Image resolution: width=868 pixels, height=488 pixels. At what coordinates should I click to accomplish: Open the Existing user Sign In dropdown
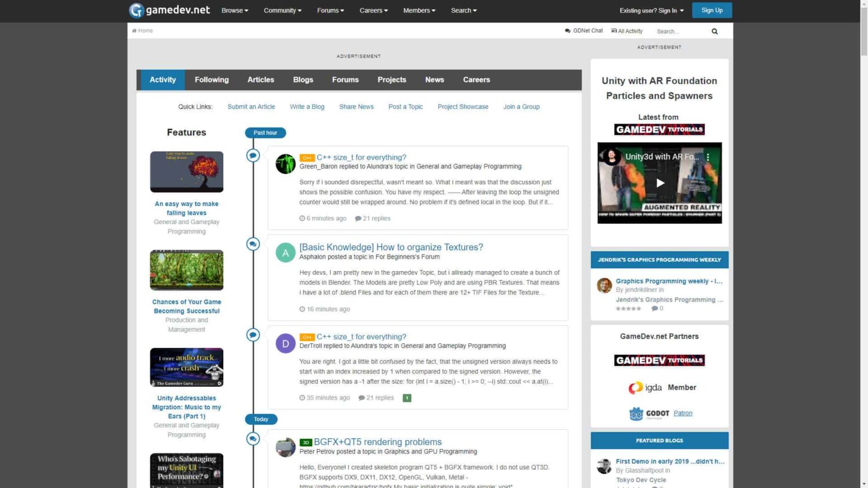pos(651,10)
